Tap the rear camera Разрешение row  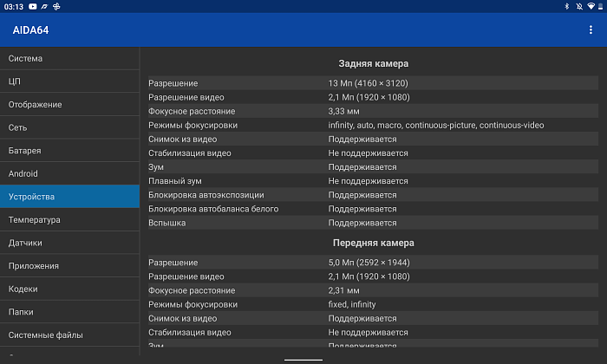(x=373, y=83)
